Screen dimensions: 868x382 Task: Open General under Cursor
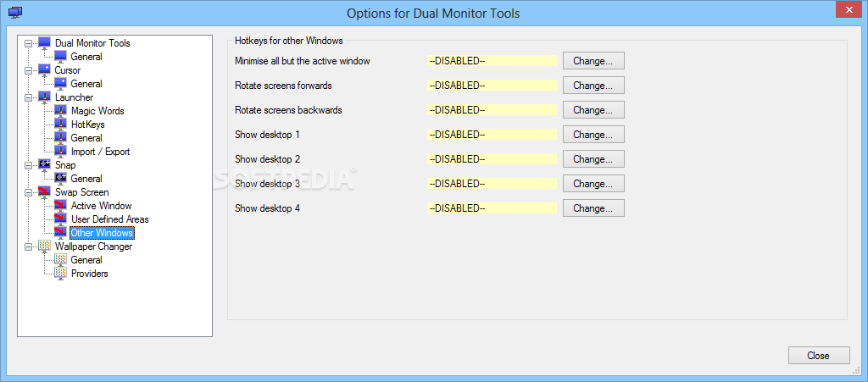(86, 84)
